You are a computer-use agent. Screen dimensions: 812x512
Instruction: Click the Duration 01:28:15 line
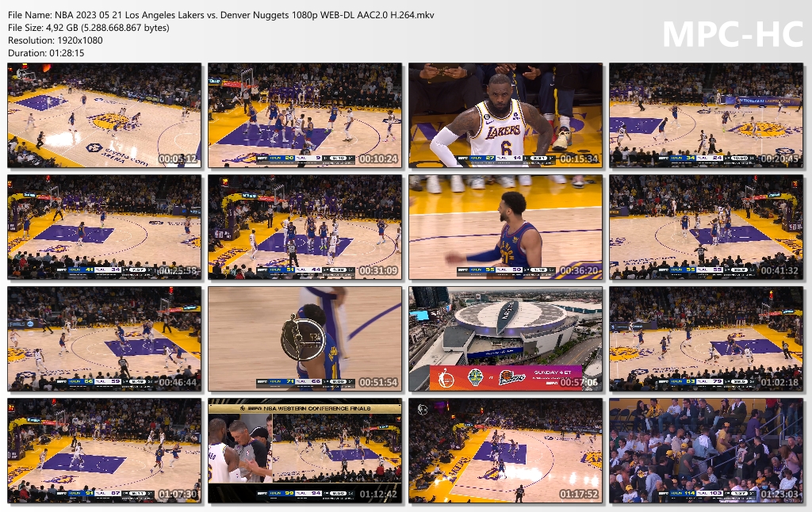[46, 53]
